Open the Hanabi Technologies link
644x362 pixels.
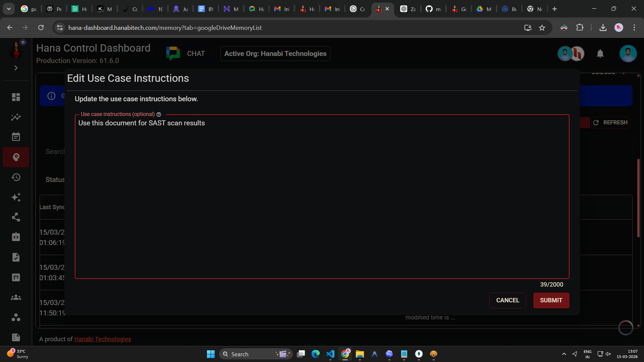coord(102,339)
